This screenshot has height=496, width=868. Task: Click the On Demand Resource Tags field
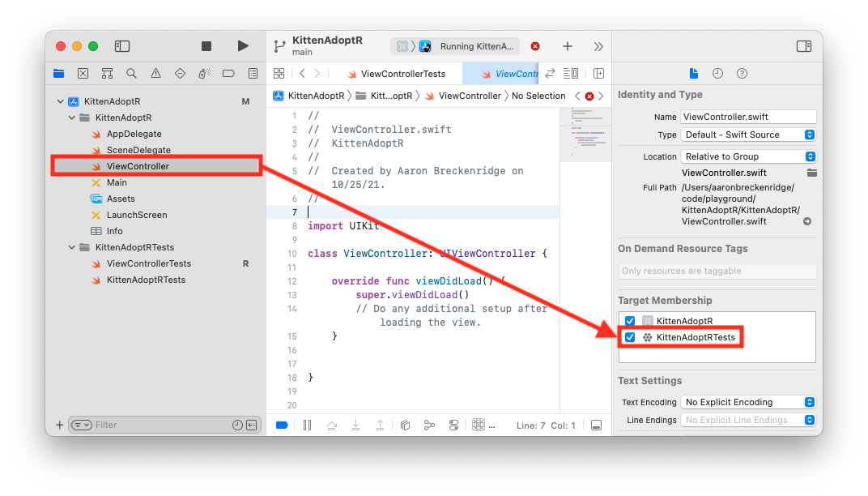coord(717,271)
